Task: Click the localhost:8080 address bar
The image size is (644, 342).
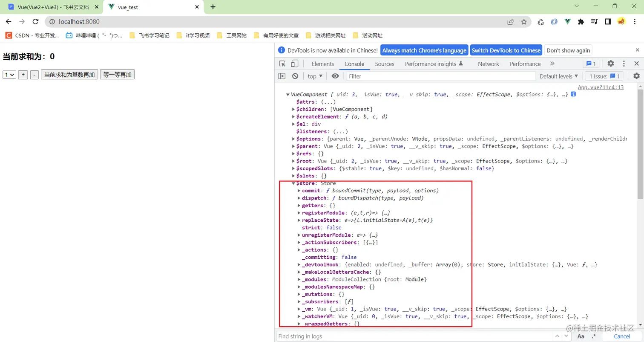Action: (275, 22)
